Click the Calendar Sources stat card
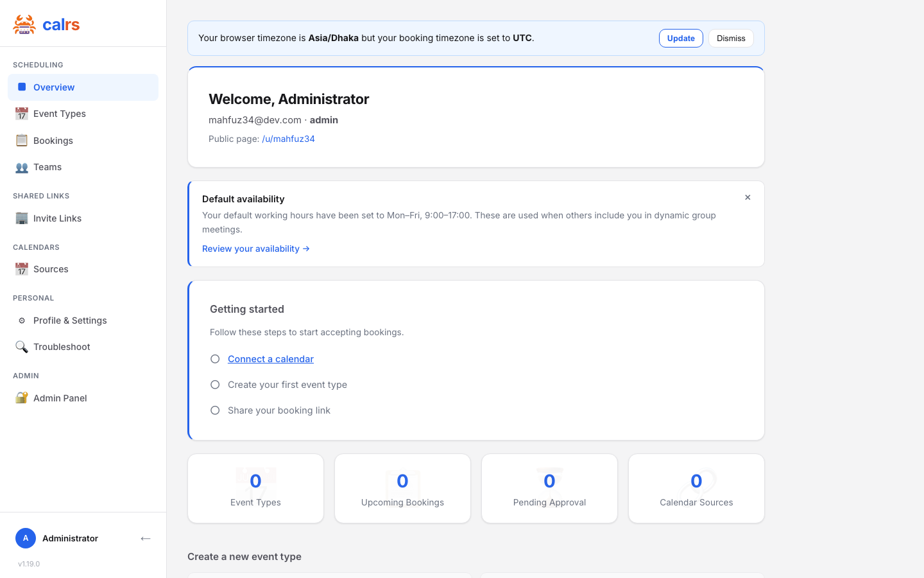 click(x=696, y=489)
